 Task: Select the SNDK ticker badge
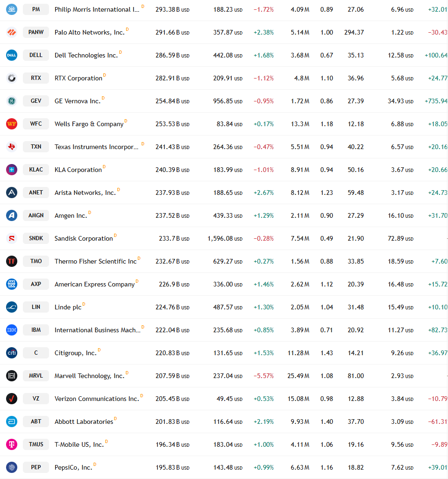click(x=36, y=239)
